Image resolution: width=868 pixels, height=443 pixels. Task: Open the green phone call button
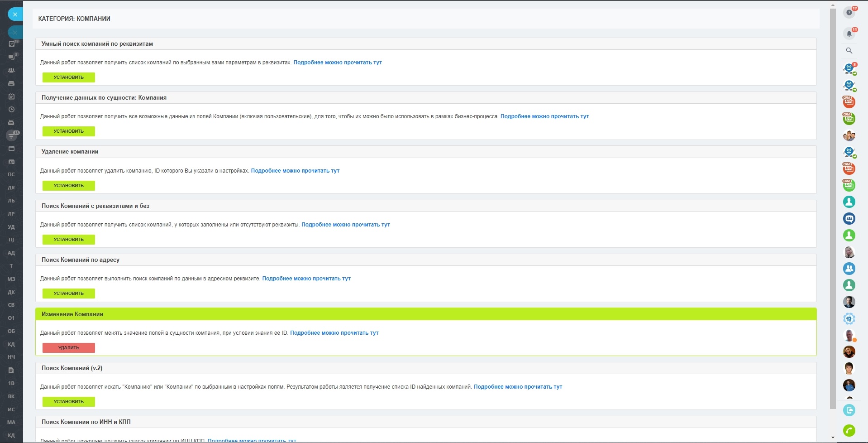pos(849,430)
